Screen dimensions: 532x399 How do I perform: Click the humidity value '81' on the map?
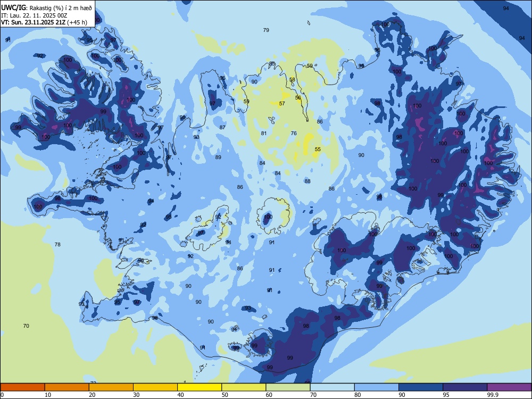click(264, 134)
